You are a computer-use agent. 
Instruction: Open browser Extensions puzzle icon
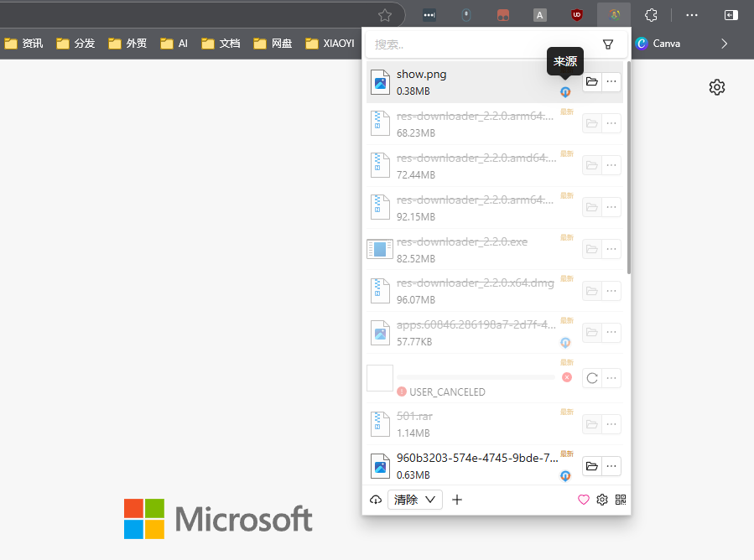pos(651,15)
